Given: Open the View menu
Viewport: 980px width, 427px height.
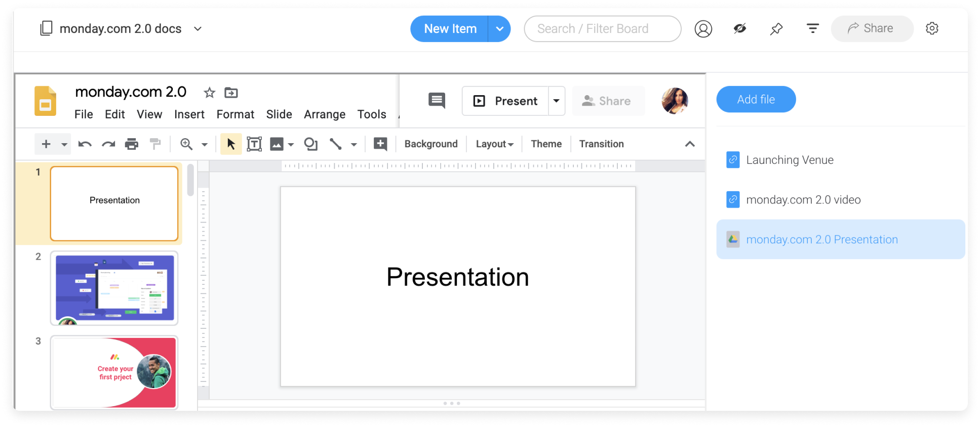Looking at the screenshot, I should click(x=149, y=114).
